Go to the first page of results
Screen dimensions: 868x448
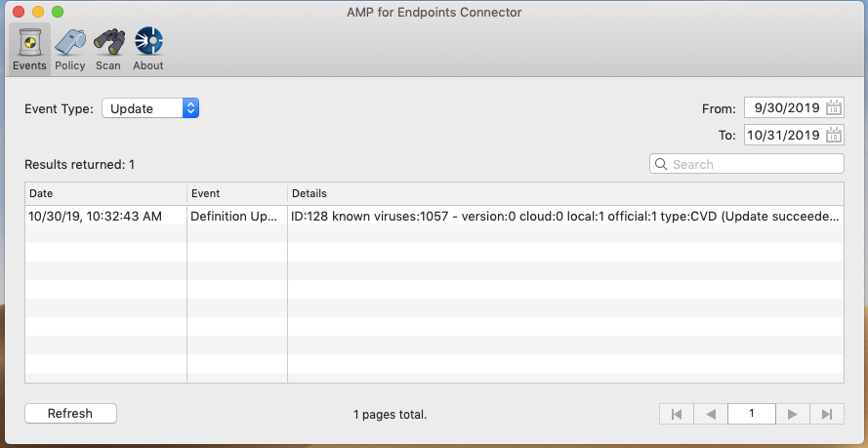click(x=676, y=414)
